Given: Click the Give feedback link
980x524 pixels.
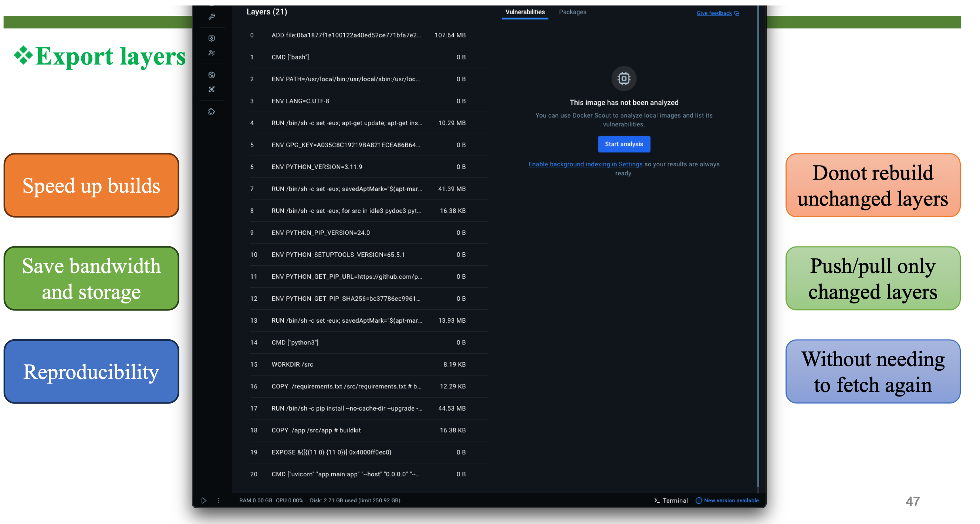Looking at the screenshot, I should pyautogui.click(x=714, y=13).
